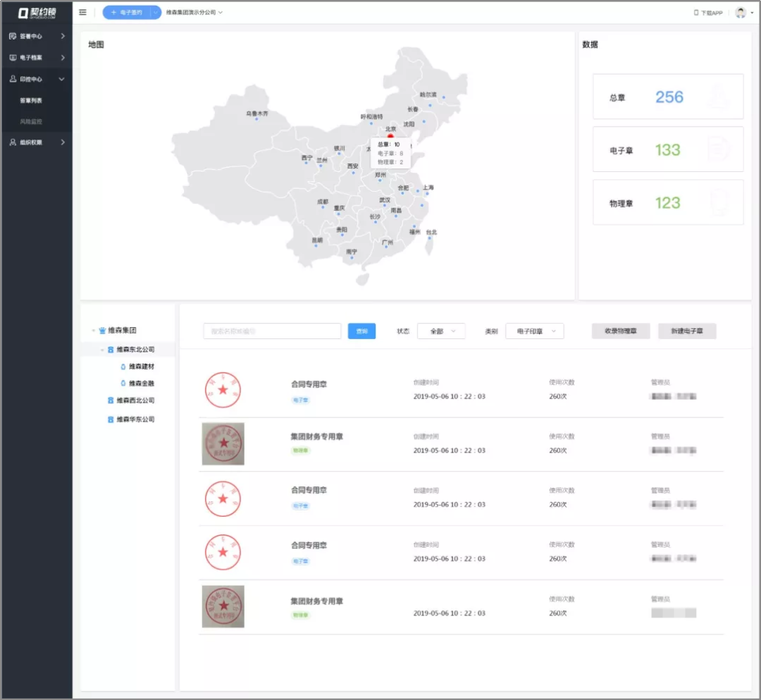Screen dimensions: 761x700
Task: Open the caret next to user avatar
Action: click(752, 13)
